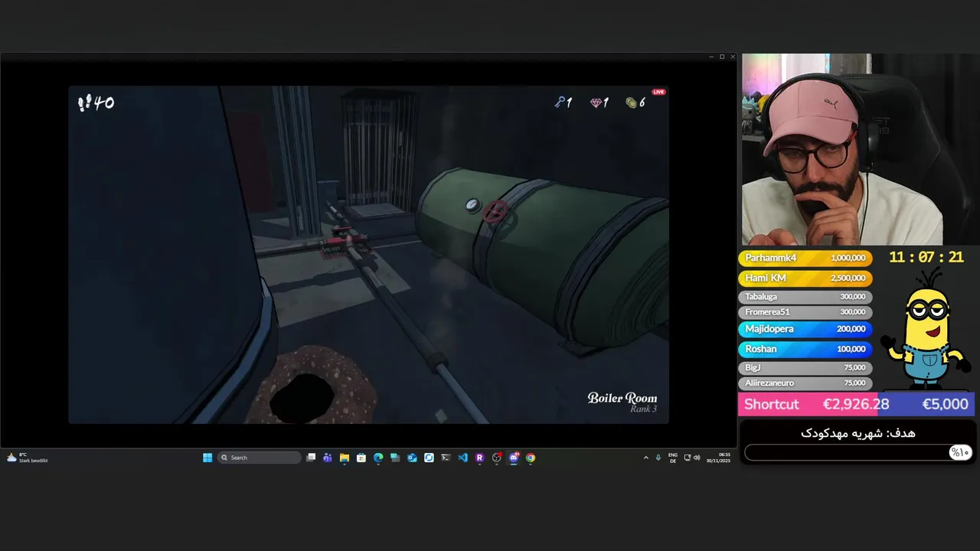Click the 11 : 07 : 21 timer
Screen dimensions: 980x551
[x=926, y=257]
